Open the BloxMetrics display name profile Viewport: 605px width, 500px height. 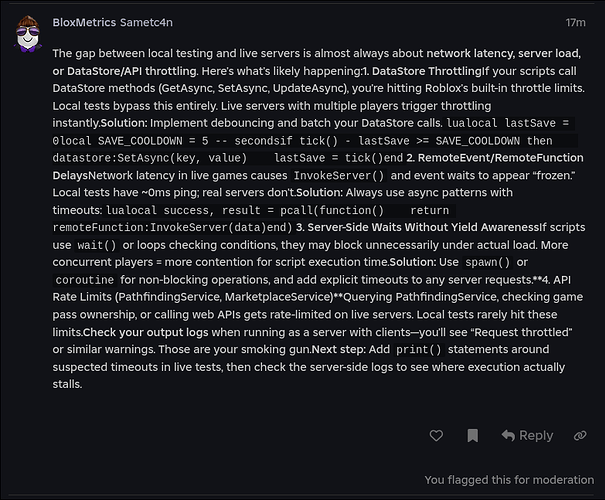(84, 22)
